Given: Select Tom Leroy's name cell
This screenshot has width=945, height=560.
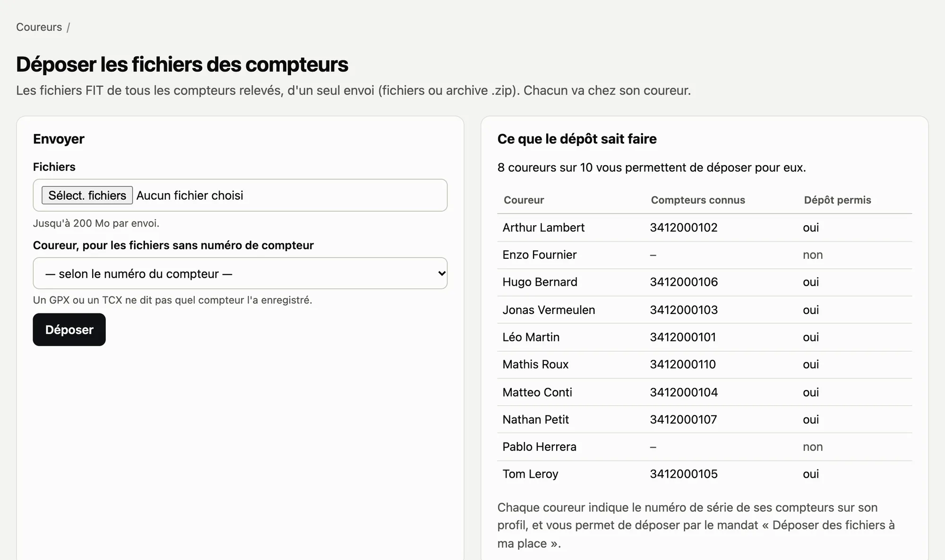Looking at the screenshot, I should click(x=530, y=474).
